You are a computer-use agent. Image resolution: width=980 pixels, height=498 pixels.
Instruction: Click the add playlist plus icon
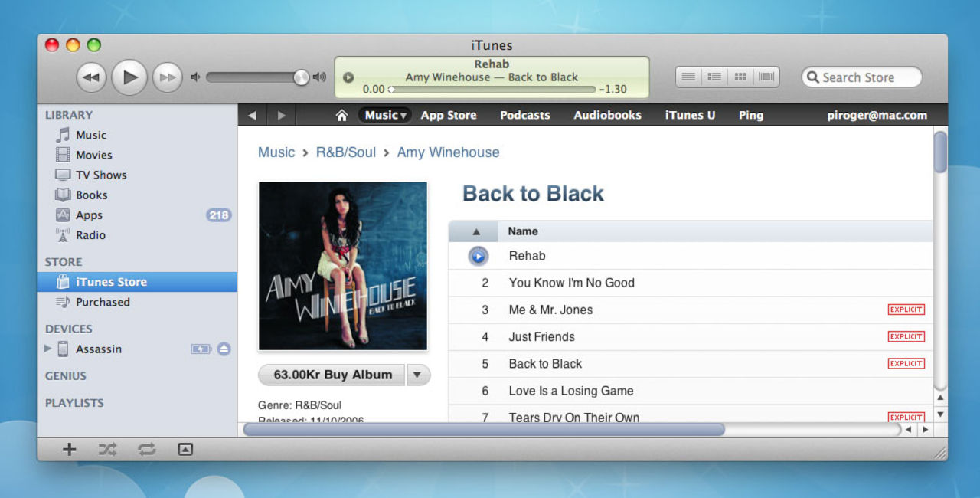69,450
